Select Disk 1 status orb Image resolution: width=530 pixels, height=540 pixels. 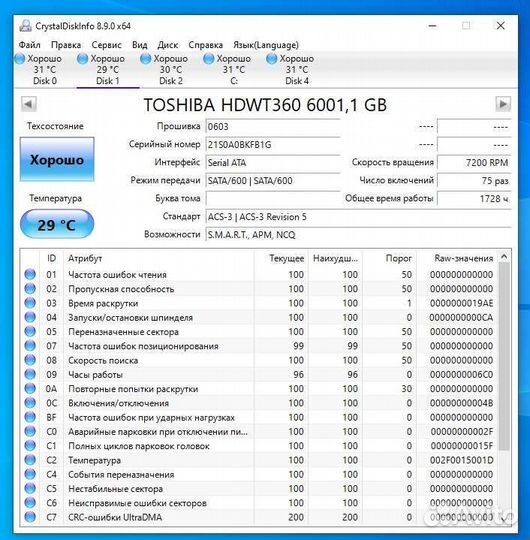point(83,59)
